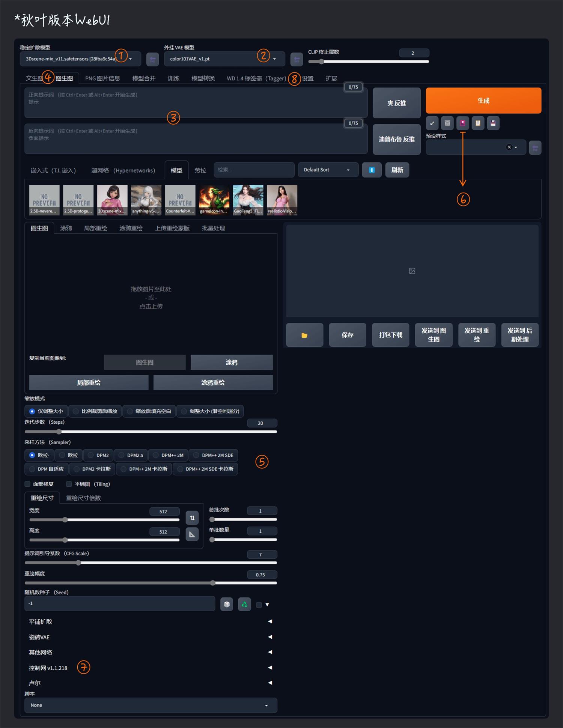563x728 pixels.
Task: Open the 外挂 VAE 模型 dropdown
Action: pos(224,59)
